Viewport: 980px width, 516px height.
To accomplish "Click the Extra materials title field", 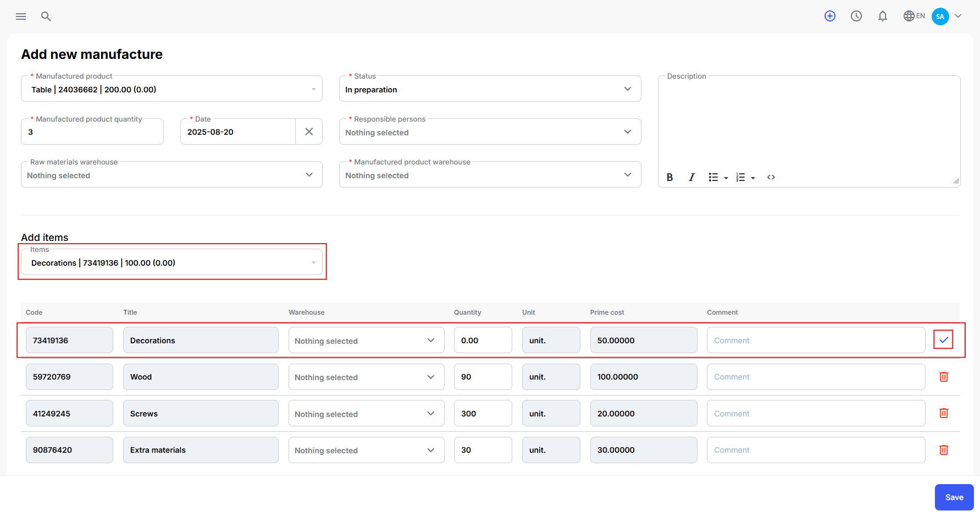I will point(201,450).
